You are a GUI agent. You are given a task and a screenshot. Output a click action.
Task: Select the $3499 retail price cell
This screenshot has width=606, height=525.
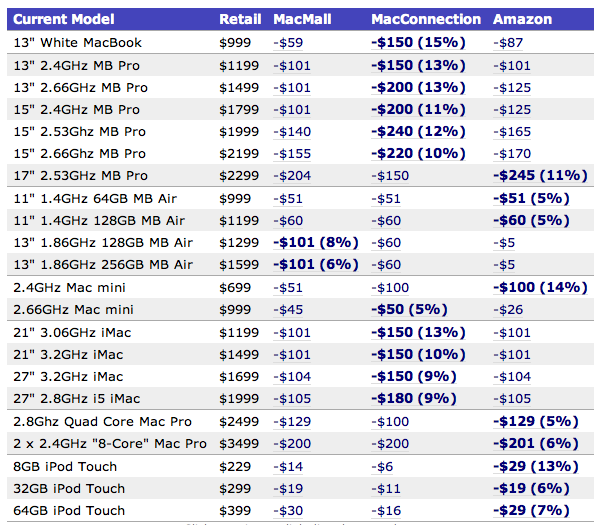point(239,443)
